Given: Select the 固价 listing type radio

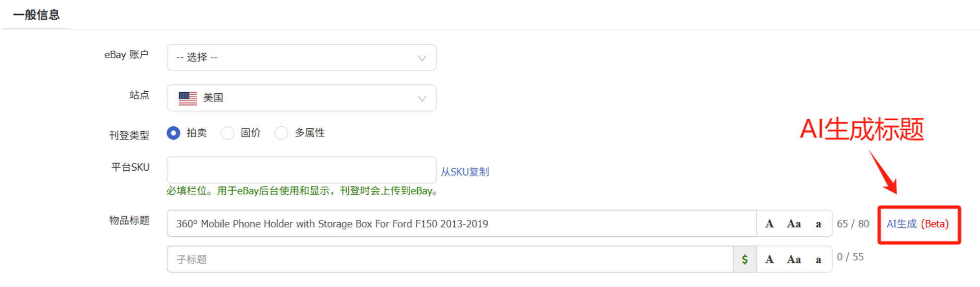Looking at the screenshot, I should click(227, 133).
